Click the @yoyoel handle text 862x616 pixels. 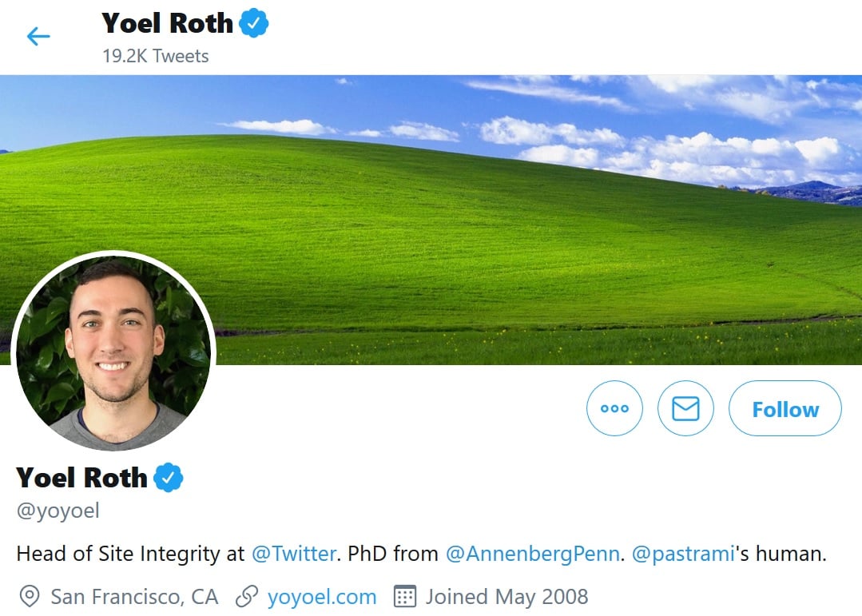(58, 511)
